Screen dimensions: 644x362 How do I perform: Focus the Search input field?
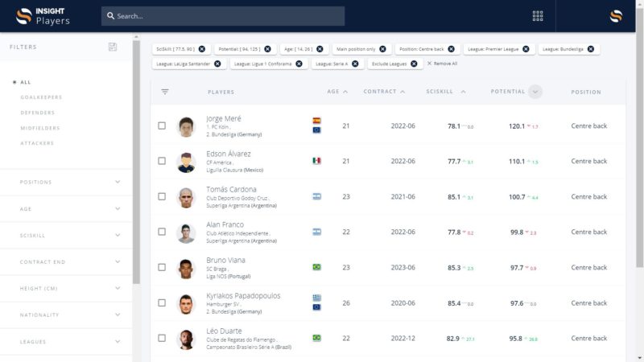tap(223, 16)
